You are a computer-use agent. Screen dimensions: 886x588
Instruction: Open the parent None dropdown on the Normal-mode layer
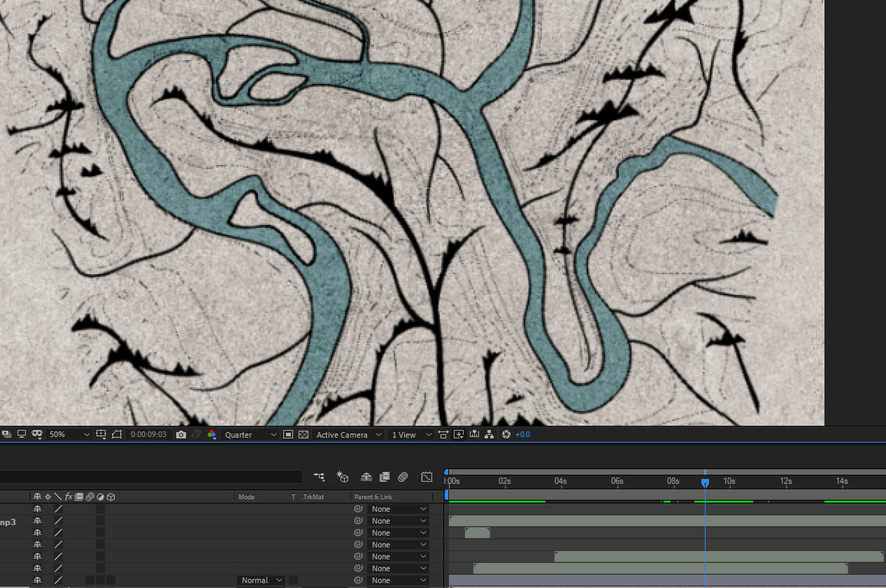(398, 580)
